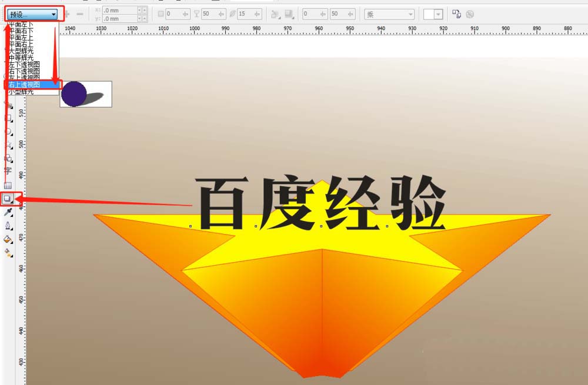Select the Drop Shadow tool in toolbox

[8, 199]
